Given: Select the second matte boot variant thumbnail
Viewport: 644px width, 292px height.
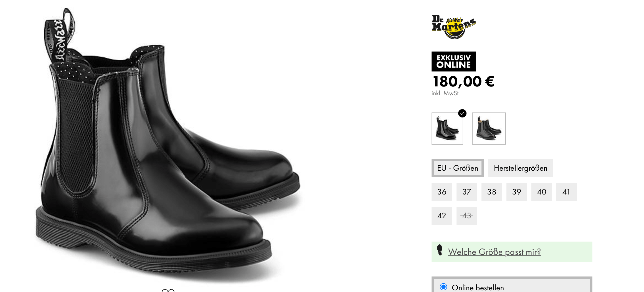Looking at the screenshot, I should point(489,129).
